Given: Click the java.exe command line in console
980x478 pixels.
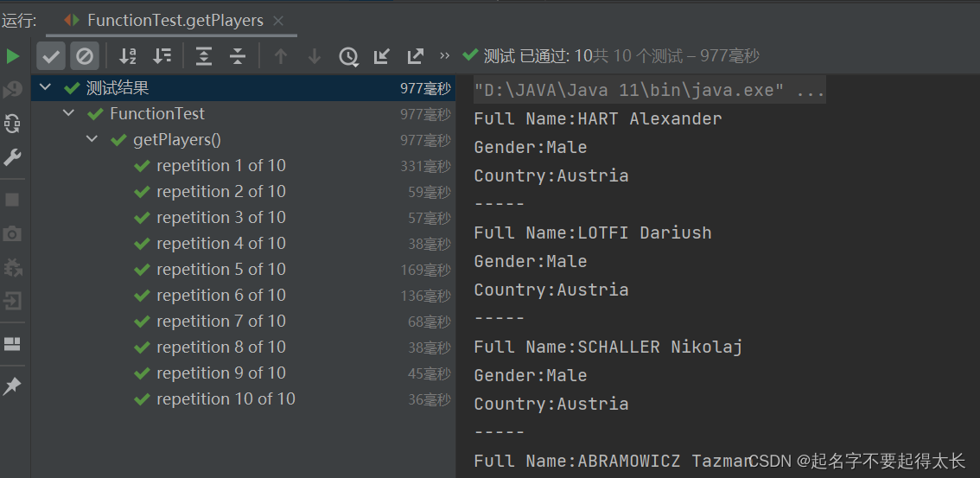Looking at the screenshot, I should tap(650, 92).
